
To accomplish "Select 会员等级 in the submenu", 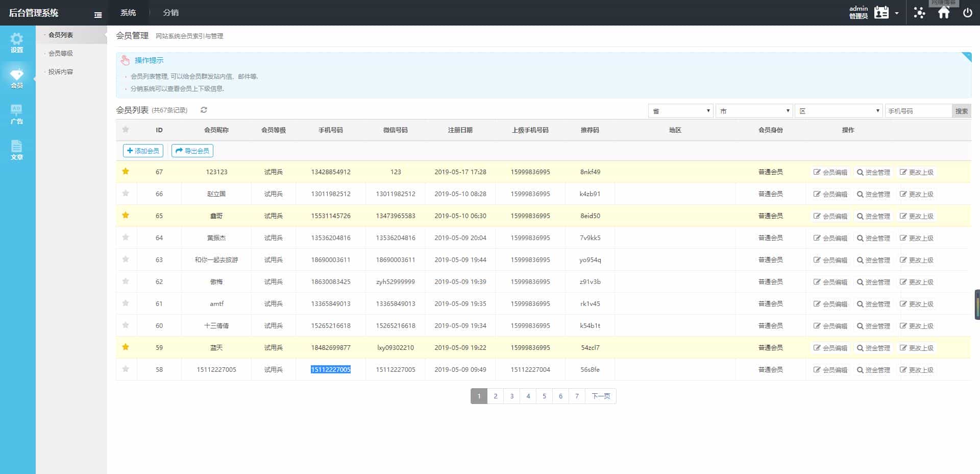I will (x=61, y=53).
